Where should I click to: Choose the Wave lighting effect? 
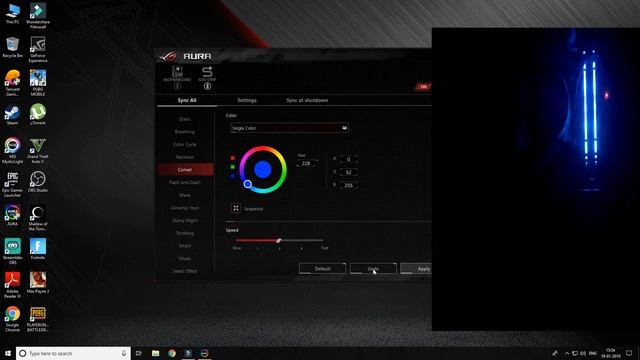[185, 195]
